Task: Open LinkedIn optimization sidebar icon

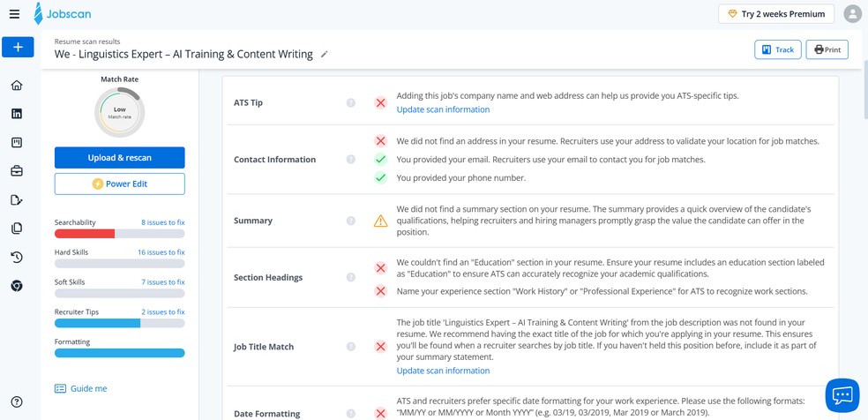Action: [17, 114]
